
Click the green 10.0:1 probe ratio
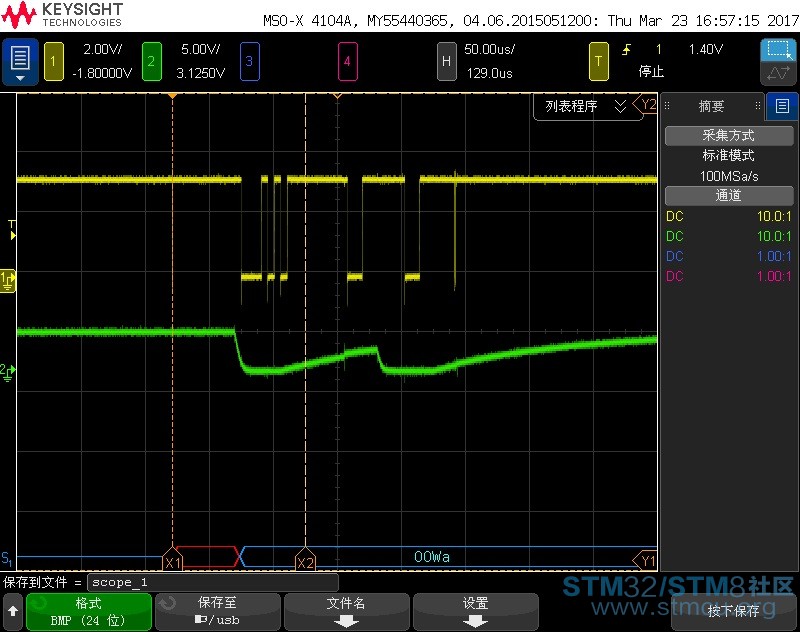pyautogui.click(x=773, y=236)
